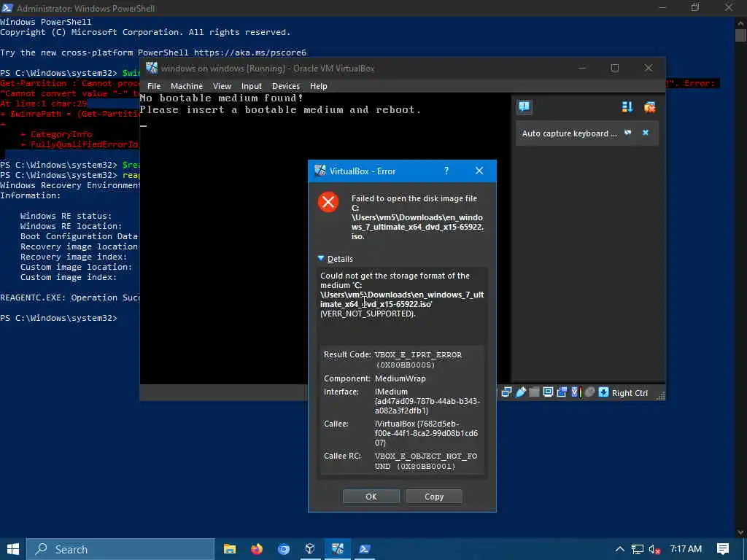Click the PowerShell icon in title bar
The width and height of the screenshot is (747, 560).
(x=7, y=8)
